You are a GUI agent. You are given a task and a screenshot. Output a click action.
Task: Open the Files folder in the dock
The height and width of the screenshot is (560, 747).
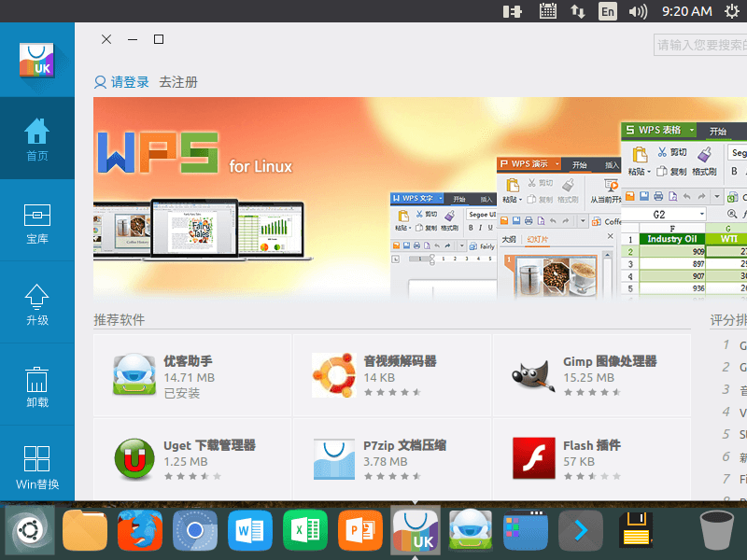(x=85, y=530)
